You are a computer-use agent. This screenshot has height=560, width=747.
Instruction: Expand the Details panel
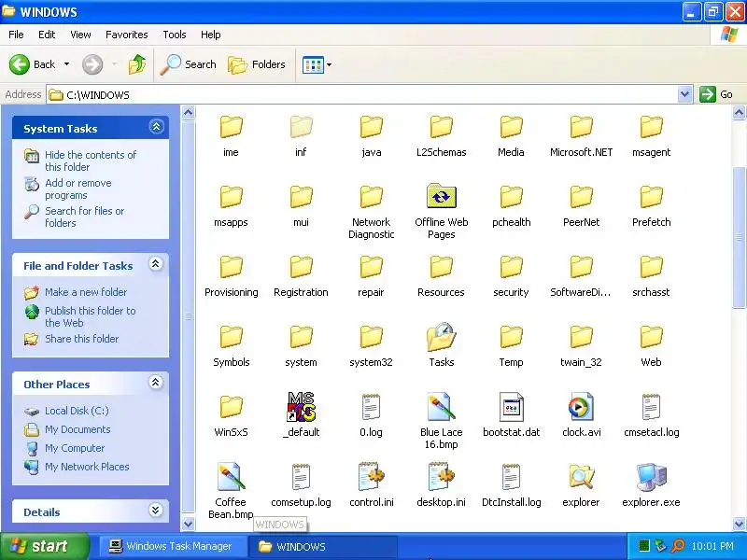156,511
